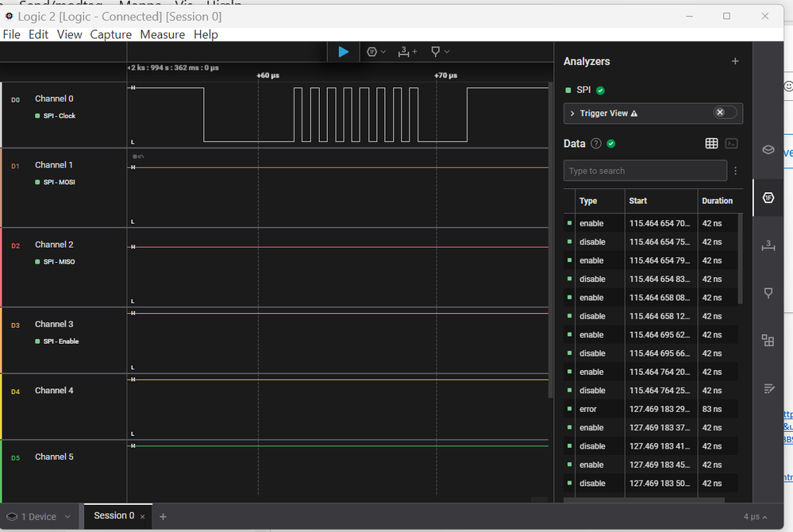Open marker options dropdown arrow in toolbar
Screen dimensions: 793x532
[x=447, y=52]
